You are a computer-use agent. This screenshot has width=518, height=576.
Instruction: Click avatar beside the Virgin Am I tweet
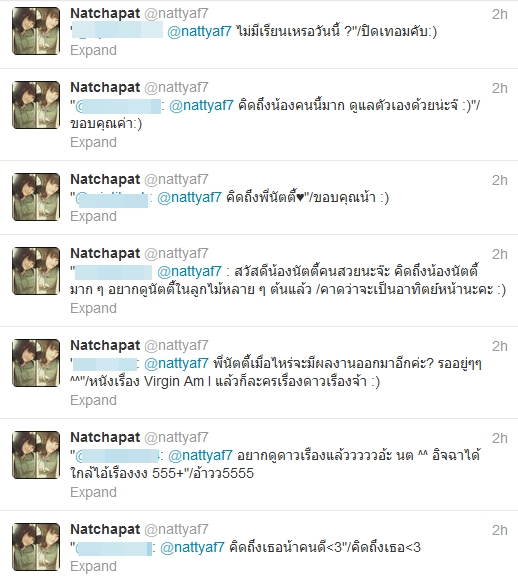36,363
